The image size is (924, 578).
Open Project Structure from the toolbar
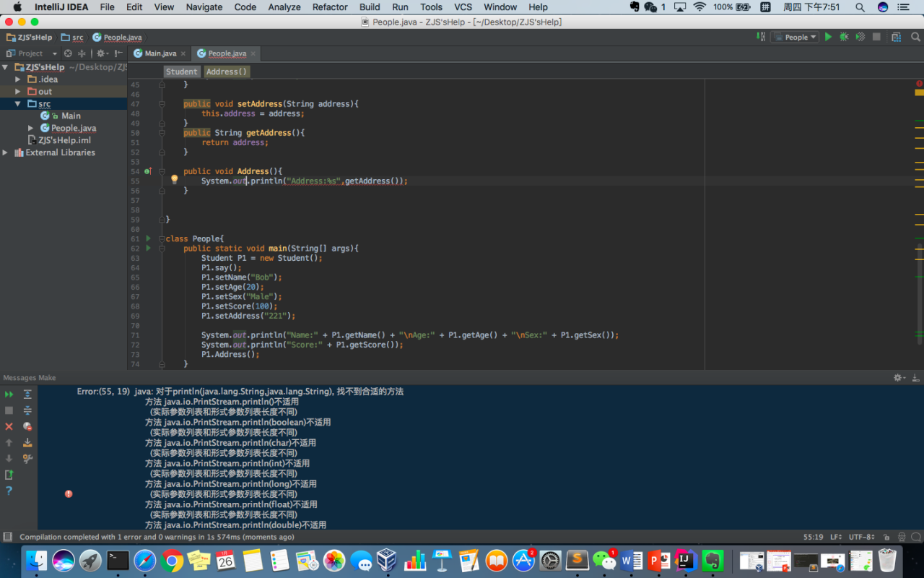[896, 37]
